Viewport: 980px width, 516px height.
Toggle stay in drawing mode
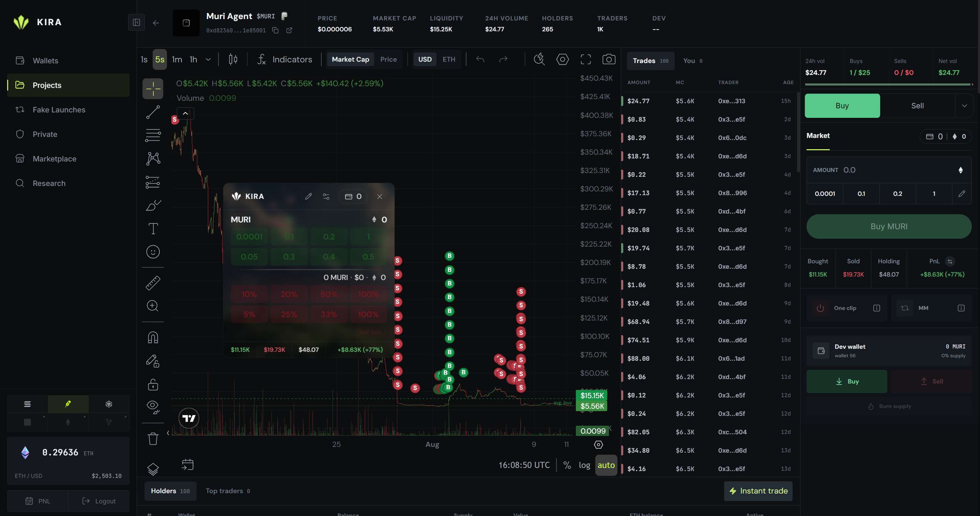[x=153, y=361]
